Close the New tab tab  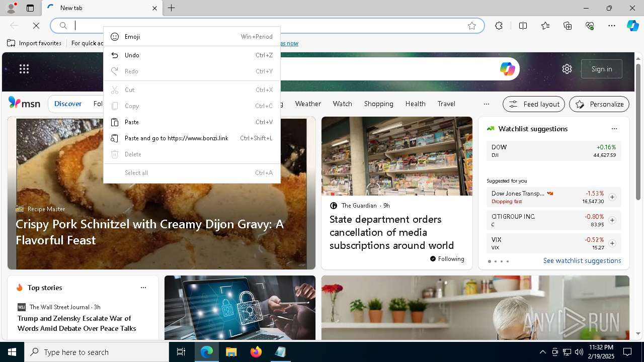pos(154,8)
